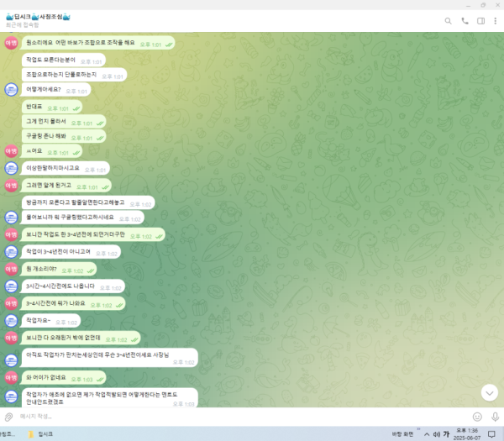Select message '보니깐 작업도 한 3~4년전에 되던거더구만'
This screenshot has width=504, height=441.
(x=93, y=234)
